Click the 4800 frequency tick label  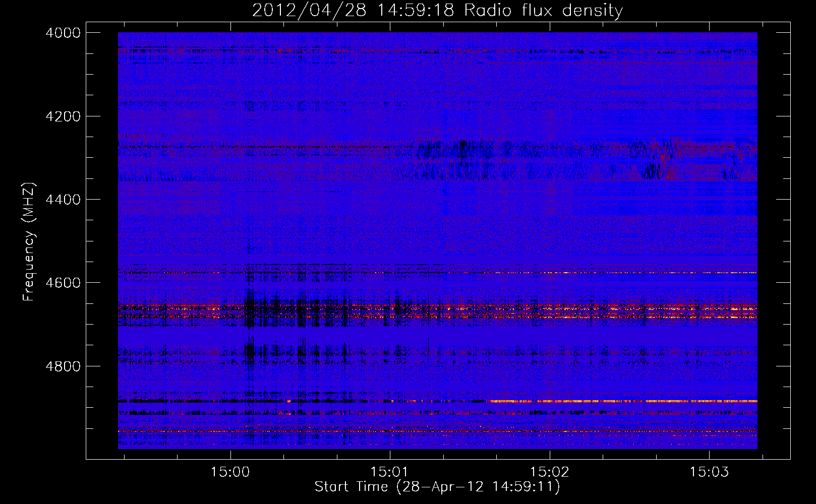(63, 366)
